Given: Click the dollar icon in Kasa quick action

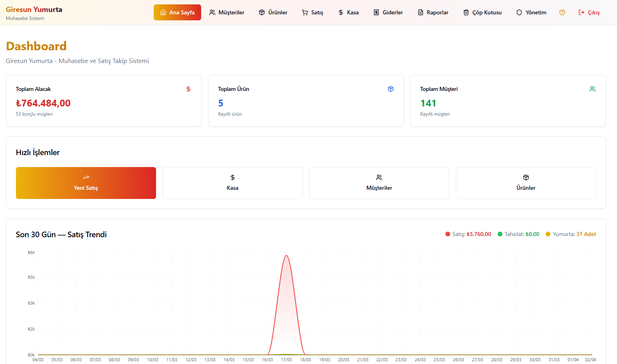Looking at the screenshot, I should pos(233,177).
